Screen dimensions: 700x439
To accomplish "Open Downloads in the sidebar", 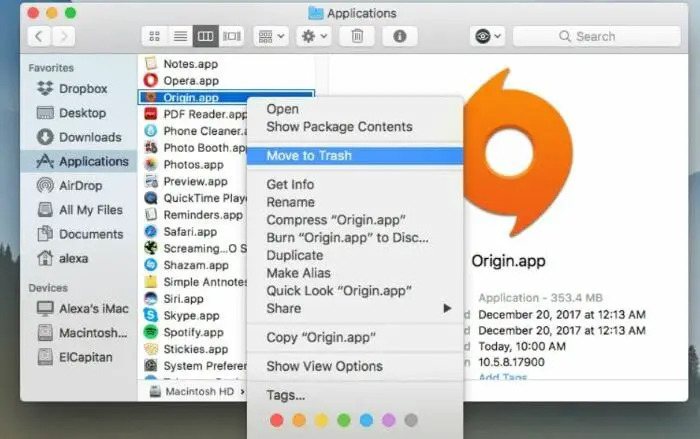I will coord(79,137).
